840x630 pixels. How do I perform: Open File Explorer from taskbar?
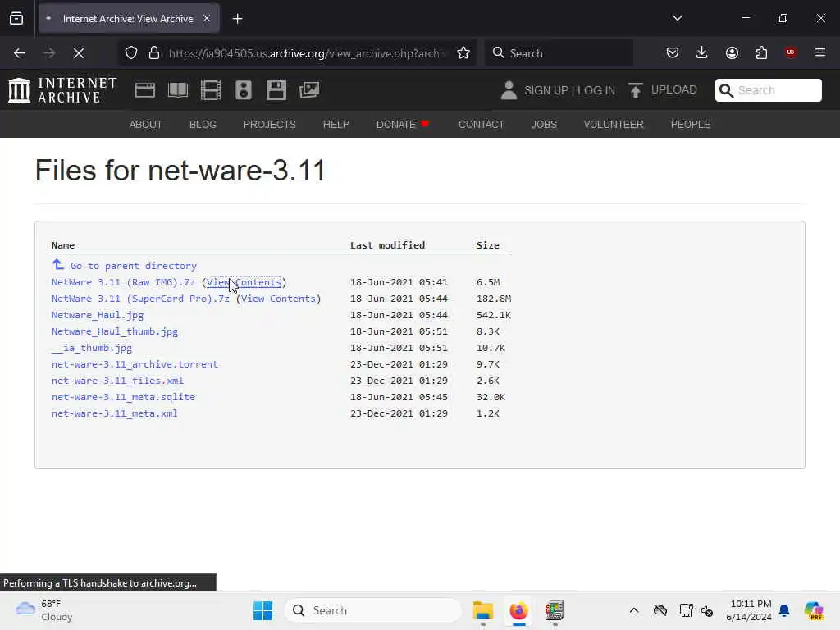point(482,610)
